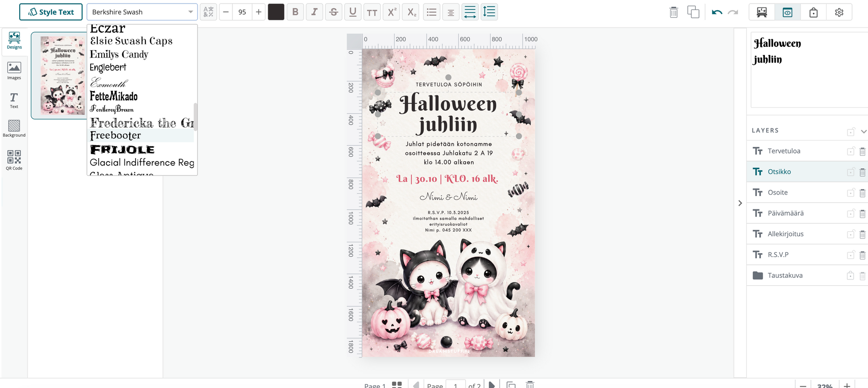This screenshot has width=868, height=388.
Task: Toggle underline formatting
Action: click(x=353, y=12)
